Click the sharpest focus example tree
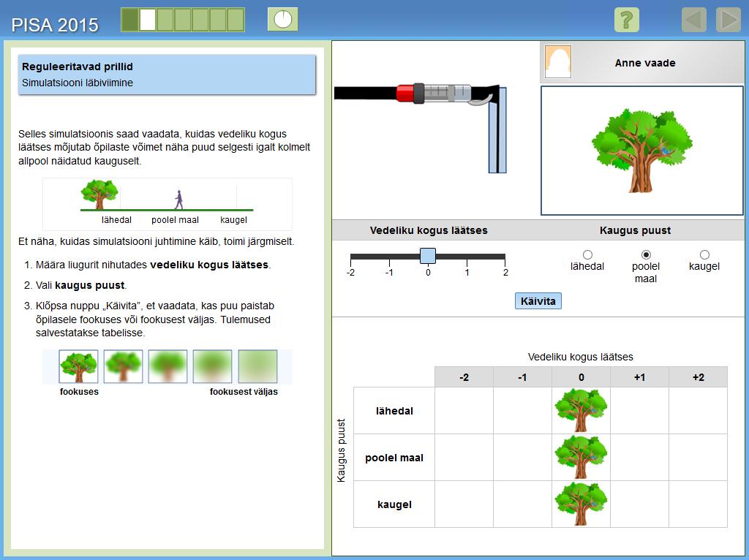 (x=79, y=367)
